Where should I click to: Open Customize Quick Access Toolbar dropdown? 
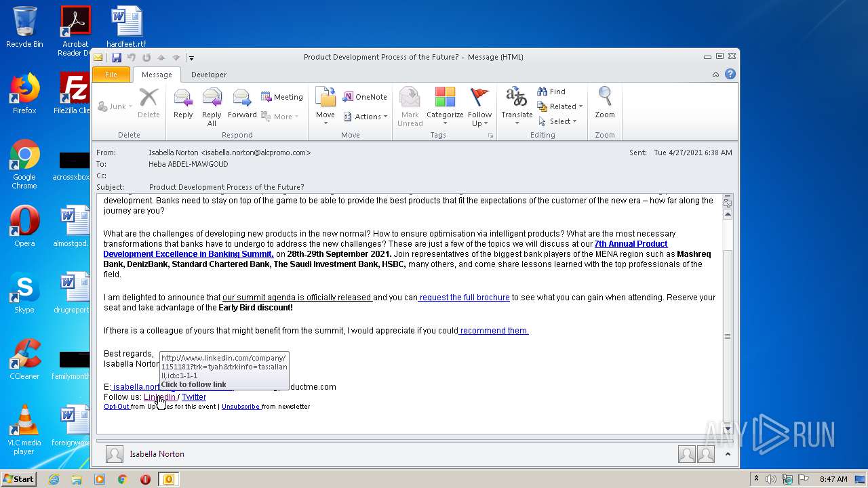191,58
